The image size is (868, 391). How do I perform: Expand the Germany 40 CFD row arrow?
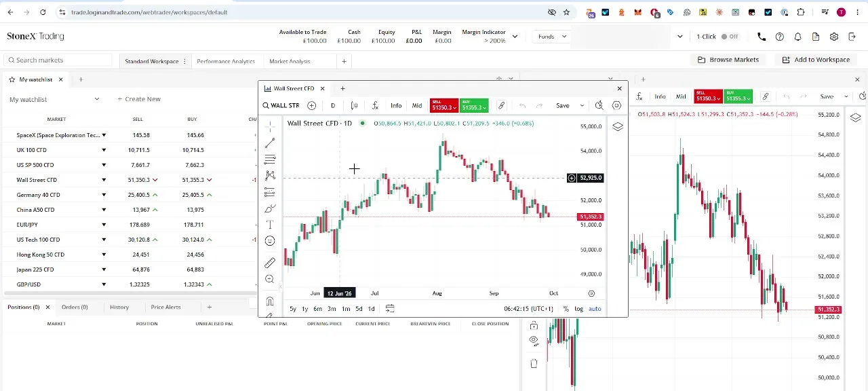pos(104,195)
